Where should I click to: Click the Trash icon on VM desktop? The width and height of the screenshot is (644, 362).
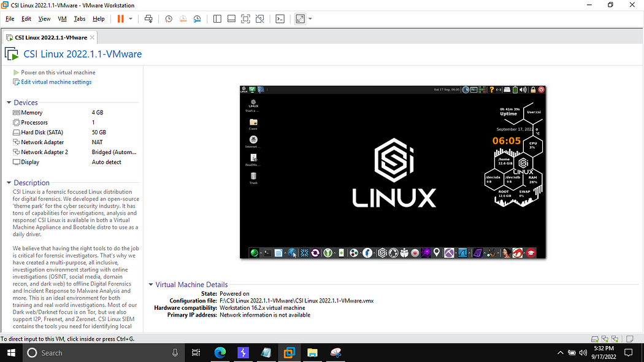coord(253,178)
